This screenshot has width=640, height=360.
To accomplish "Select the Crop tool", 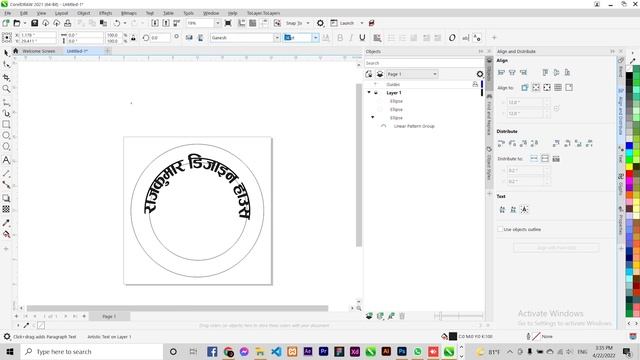I will (6, 77).
